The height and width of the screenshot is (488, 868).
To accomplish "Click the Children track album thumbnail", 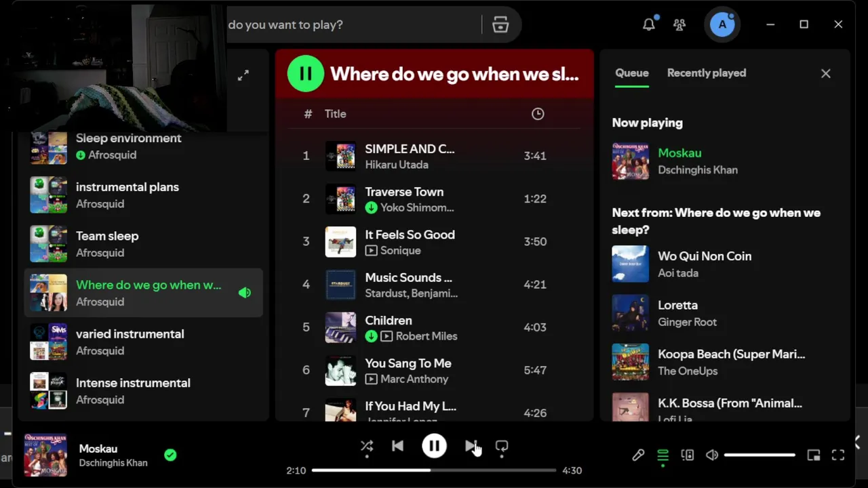I will click(340, 327).
